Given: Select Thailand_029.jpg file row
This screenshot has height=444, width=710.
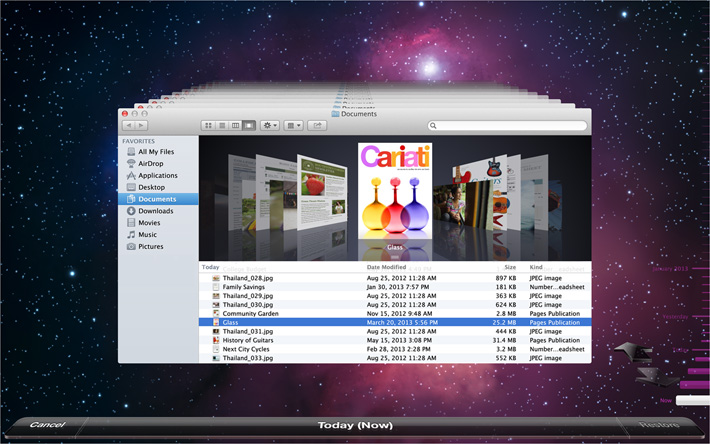Looking at the screenshot, I should (x=395, y=296).
